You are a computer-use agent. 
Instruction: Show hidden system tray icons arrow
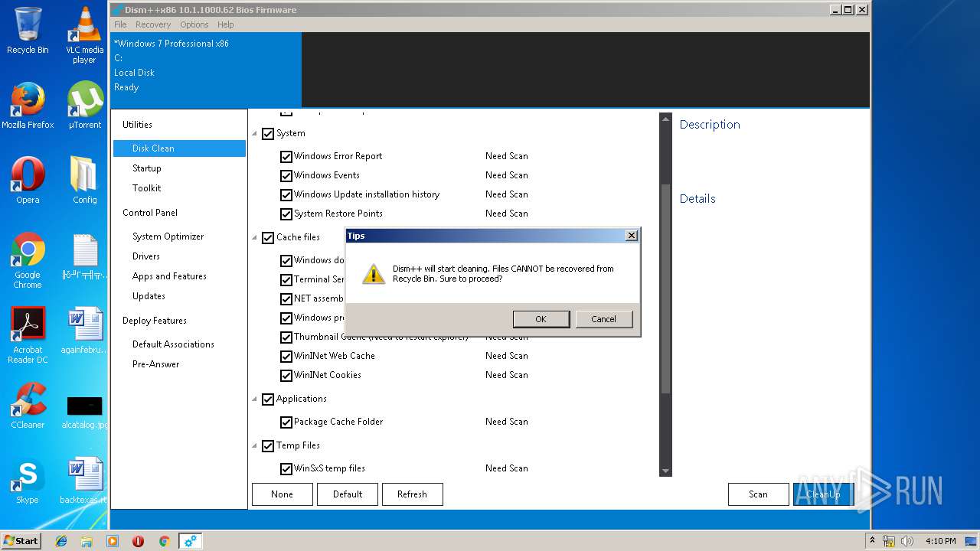pyautogui.click(x=872, y=541)
